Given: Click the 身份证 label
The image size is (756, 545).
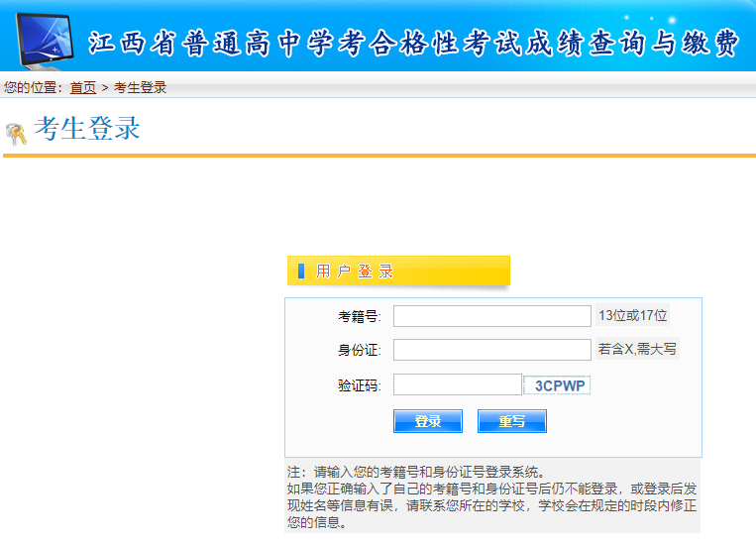Looking at the screenshot, I should coord(360,350).
